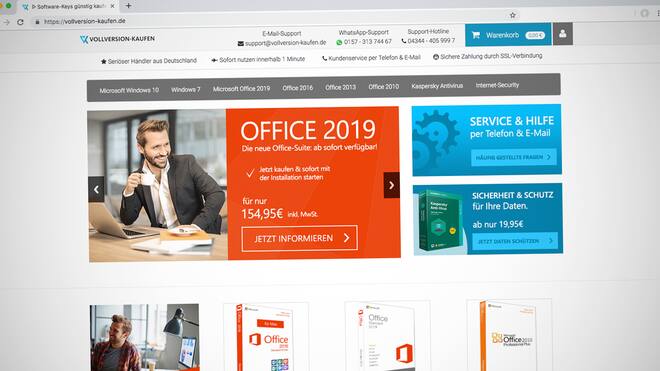
Task: Click Jetzt Daten schützen button
Action: (x=515, y=241)
